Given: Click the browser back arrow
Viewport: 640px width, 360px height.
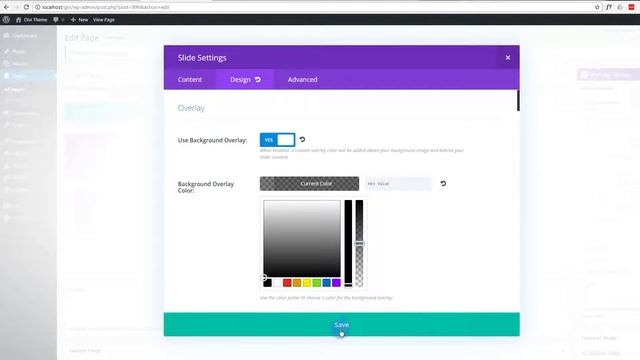Looking at the screenshot, I should (x=6, y=7).
